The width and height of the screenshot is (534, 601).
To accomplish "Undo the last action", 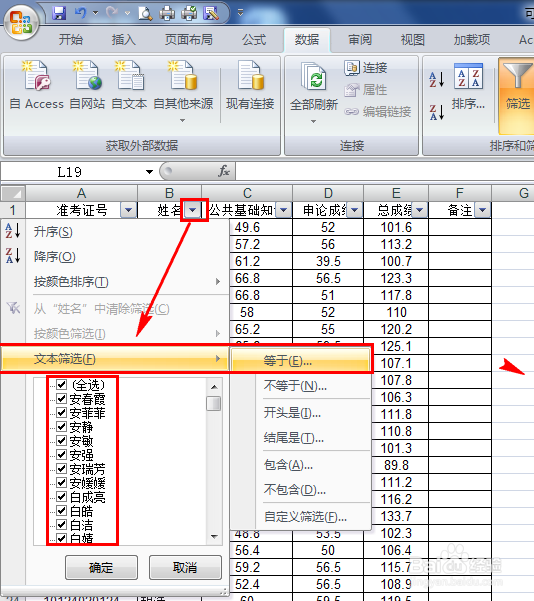I will (81, 13).
